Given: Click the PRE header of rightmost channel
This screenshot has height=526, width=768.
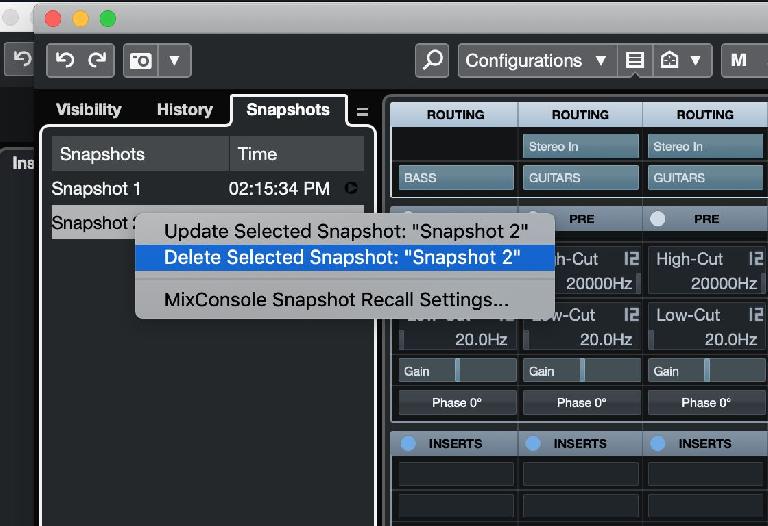Looking at the screenshot, I should pyautogui.click(x=706, y=218).
